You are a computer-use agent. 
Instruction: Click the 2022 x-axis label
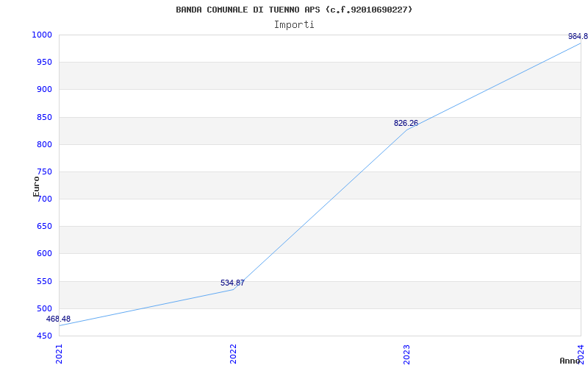click(233, 354)
